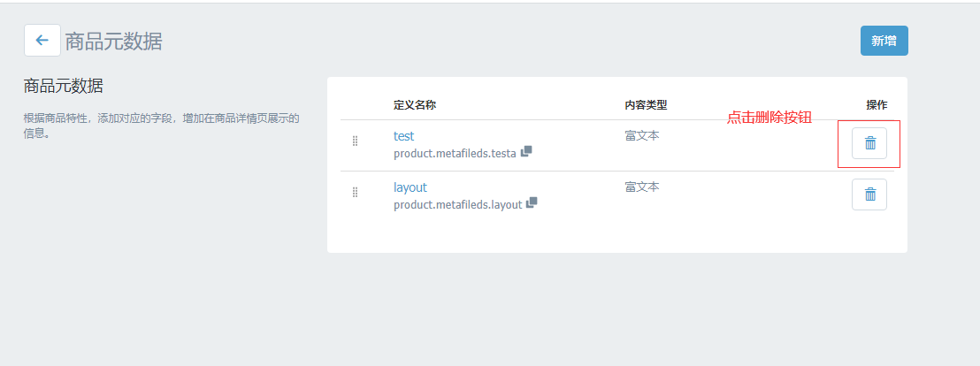Open the layout metafield definition link
Screen dimensions: 980x366
coord(410,187)
